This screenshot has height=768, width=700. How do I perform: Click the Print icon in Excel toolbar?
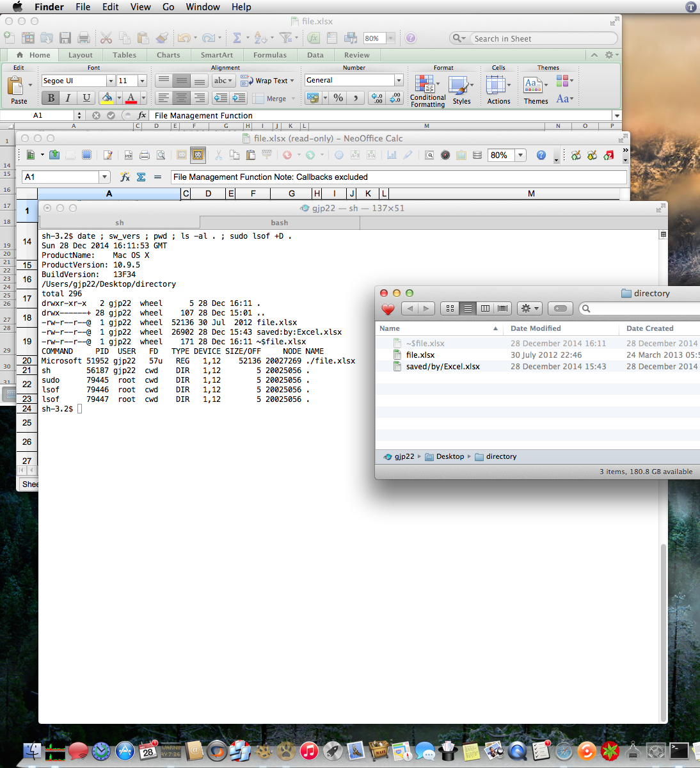84,38
